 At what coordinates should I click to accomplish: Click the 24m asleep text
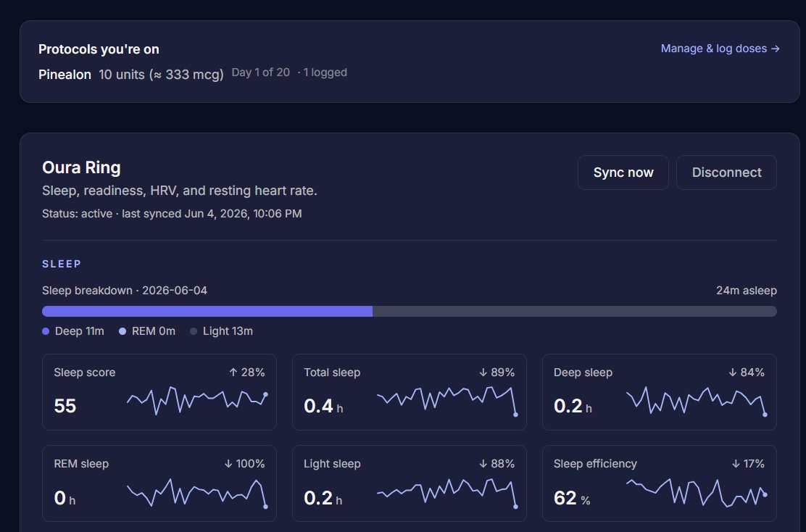(x=747, y=291)
